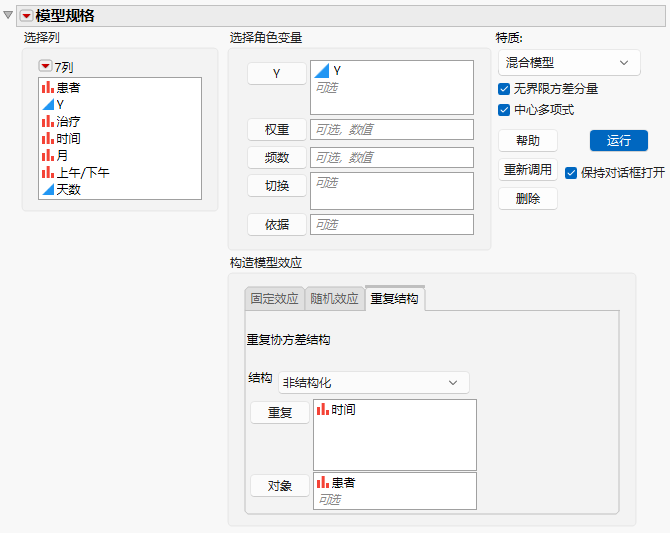Click the 切换 role button
The width and height of the screenshot is (670, 533).
pyautogui.click(x=276, y=186)
